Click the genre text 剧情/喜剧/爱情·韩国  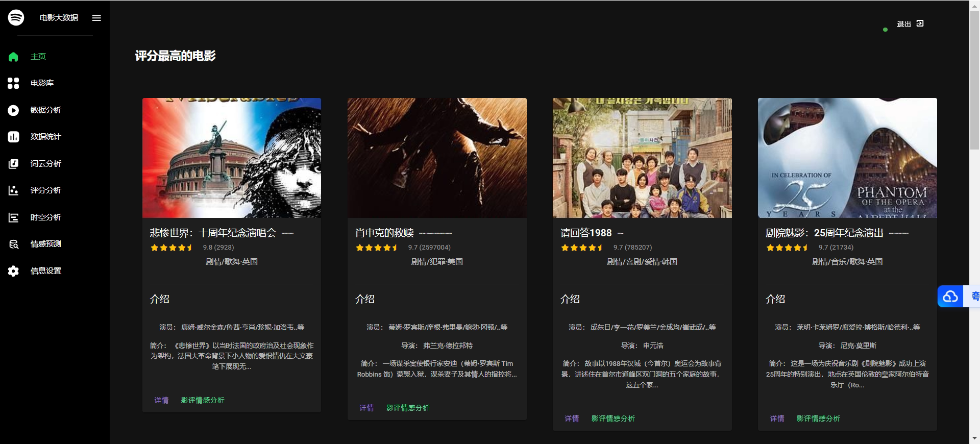click(x=642, y=262)
